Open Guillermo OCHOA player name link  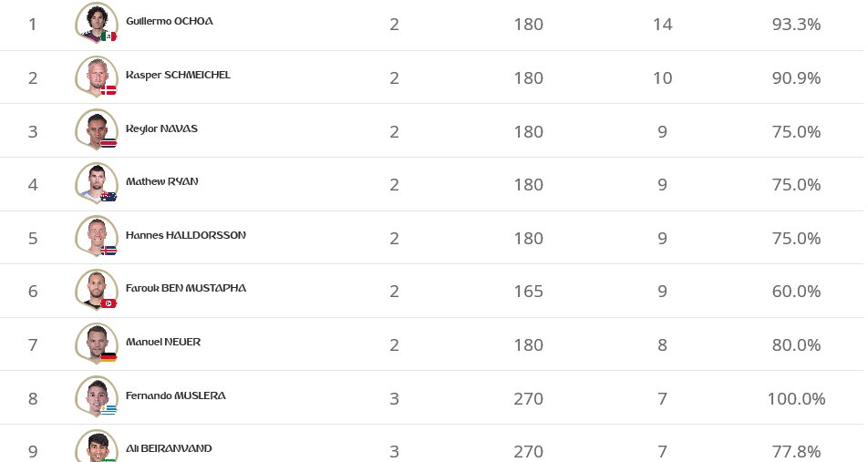pyautogui.click(x=170, y=21)
